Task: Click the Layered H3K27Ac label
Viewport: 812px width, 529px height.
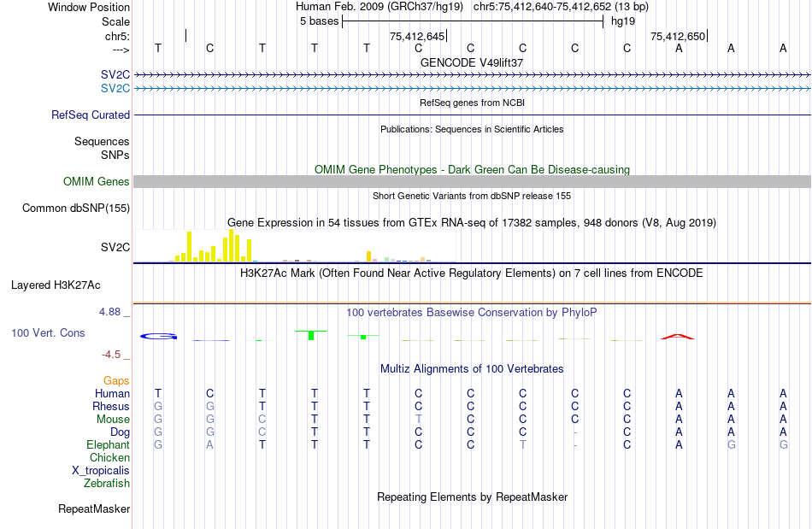Action: 56,285
